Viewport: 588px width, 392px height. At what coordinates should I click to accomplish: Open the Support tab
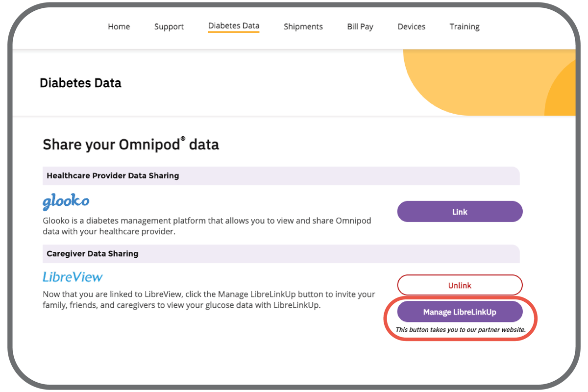pos(169,27)
